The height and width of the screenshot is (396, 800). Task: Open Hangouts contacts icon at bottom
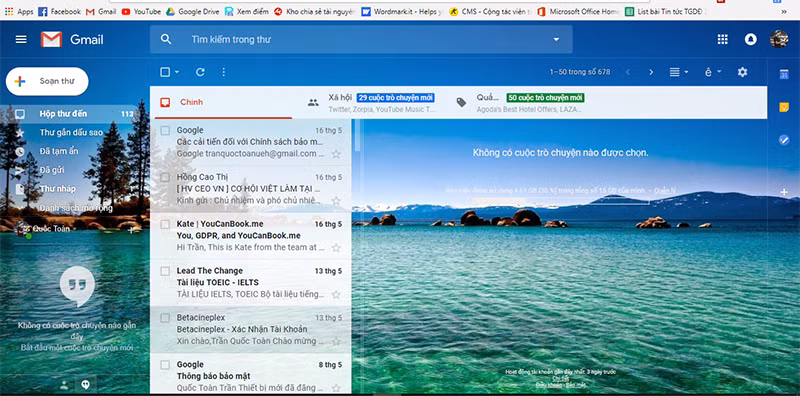pos(64,385)
